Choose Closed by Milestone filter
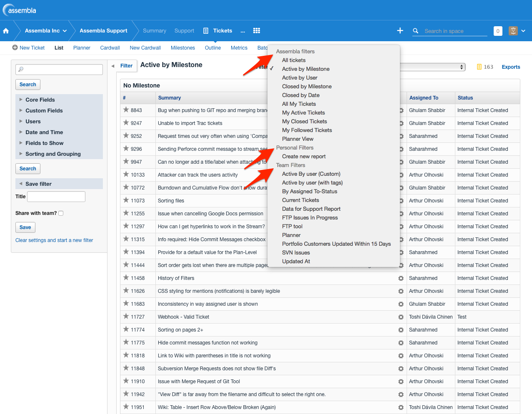Screen dimensions: 532x414 click(307, 86)
